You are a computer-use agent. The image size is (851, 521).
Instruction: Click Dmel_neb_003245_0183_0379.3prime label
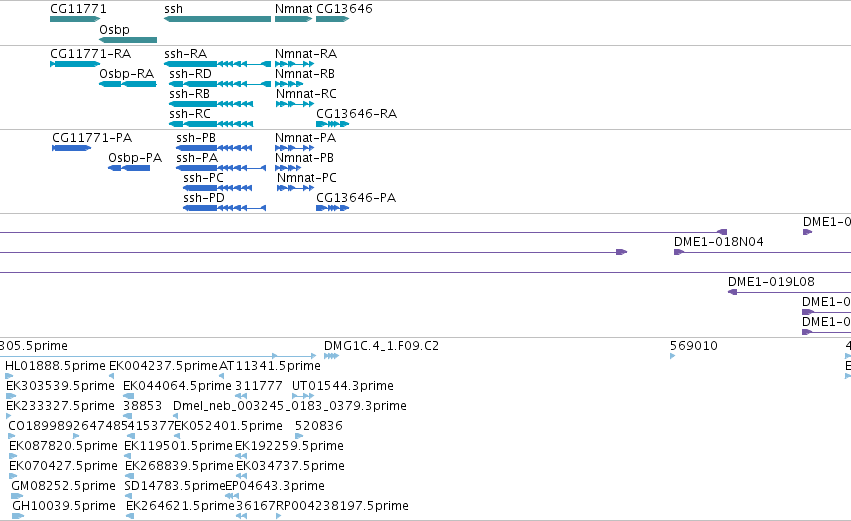pyautogui.click(x=290, y=406)
